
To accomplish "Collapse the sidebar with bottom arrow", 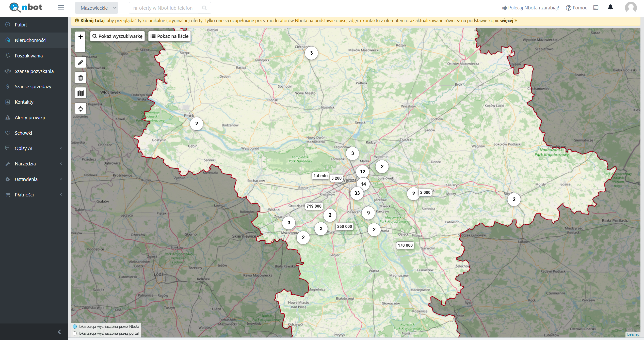I will (x=59, y=332).
